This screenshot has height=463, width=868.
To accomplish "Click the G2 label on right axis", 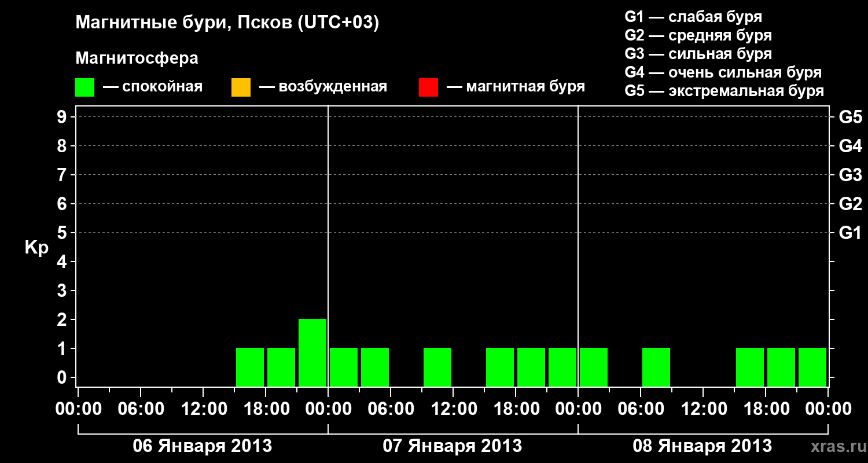I will point(850,204).
